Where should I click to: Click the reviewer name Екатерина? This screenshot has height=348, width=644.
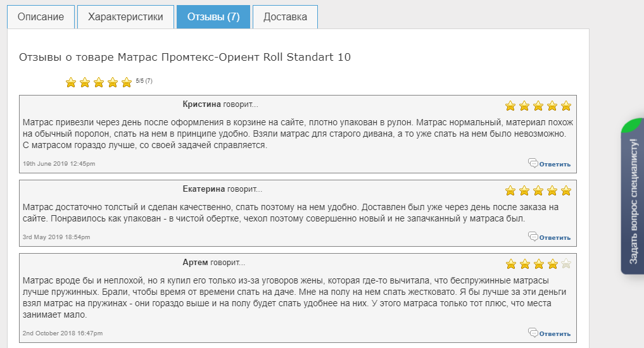[204, 189]
